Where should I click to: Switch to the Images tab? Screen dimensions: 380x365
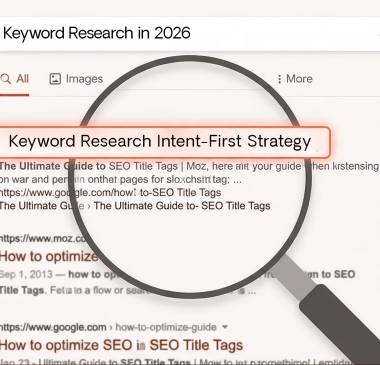(76, 79)
